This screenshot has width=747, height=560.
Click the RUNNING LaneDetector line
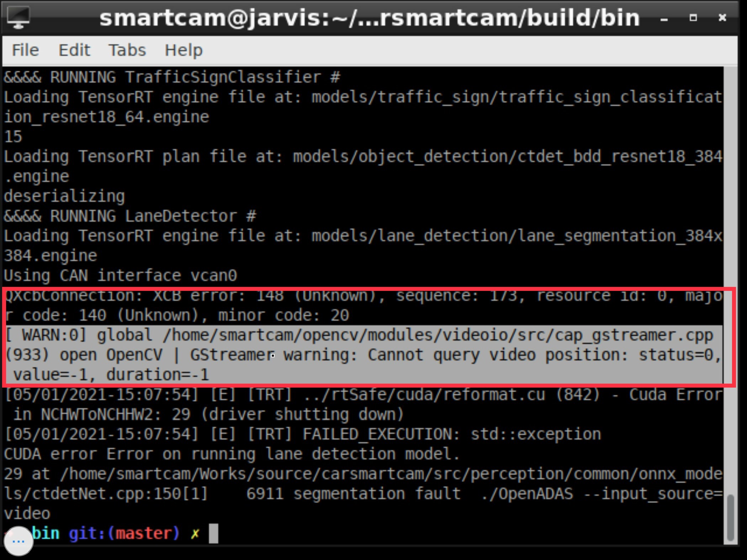tap(130, 216)
